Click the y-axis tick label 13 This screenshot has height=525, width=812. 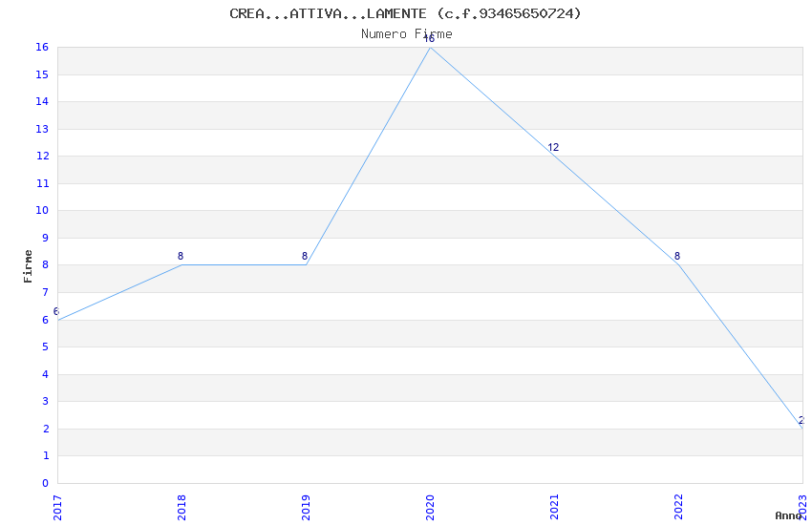coord(42,129)
